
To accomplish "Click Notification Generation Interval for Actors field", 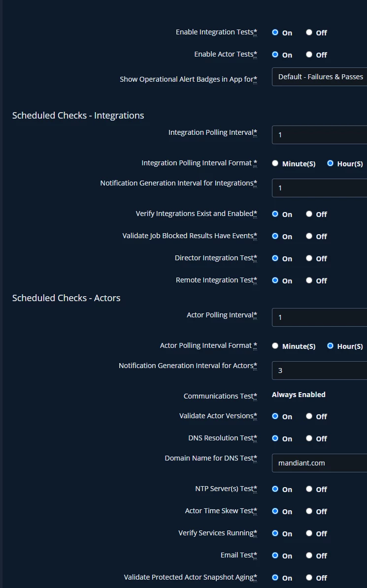I will point(319,371).
